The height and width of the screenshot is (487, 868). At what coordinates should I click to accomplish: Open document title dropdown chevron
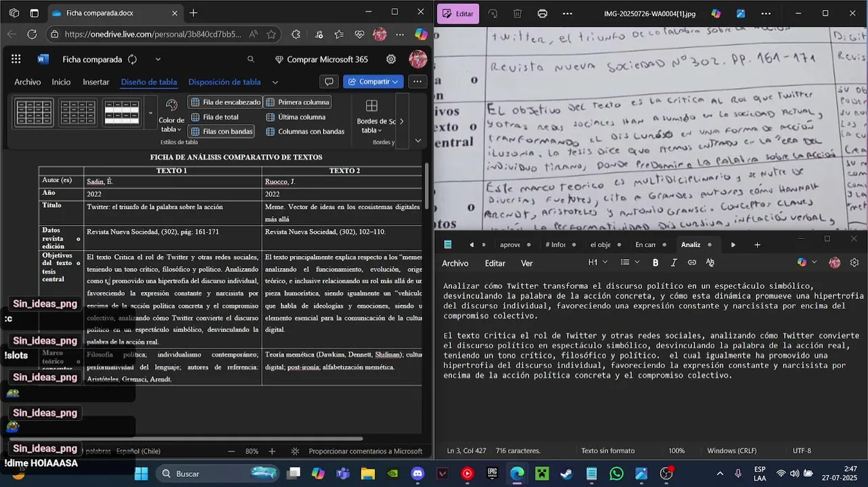click(158, 60)
